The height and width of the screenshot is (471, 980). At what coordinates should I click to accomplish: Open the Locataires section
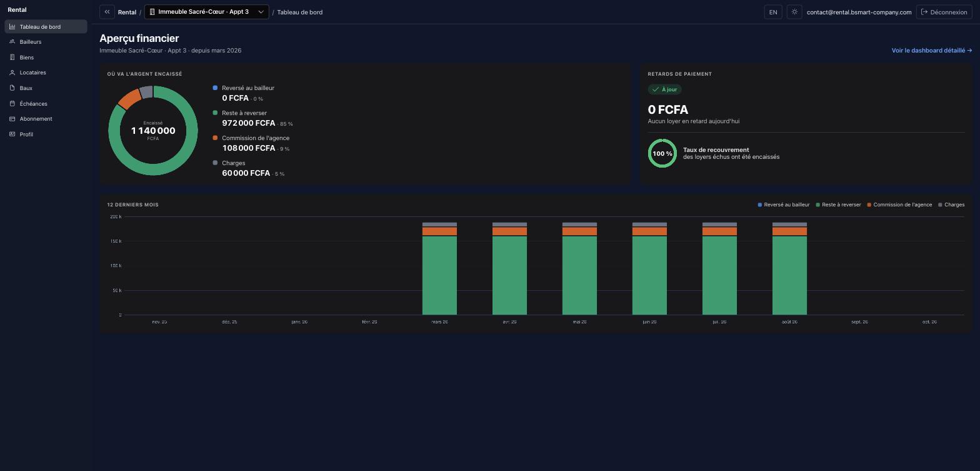[x=46, y=73]
